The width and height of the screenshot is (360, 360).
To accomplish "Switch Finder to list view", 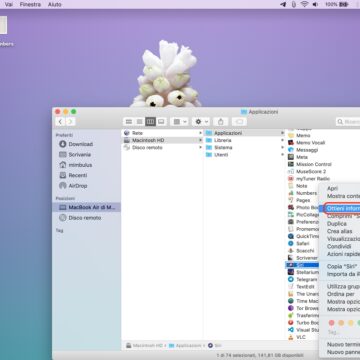I will coord(140,122).
